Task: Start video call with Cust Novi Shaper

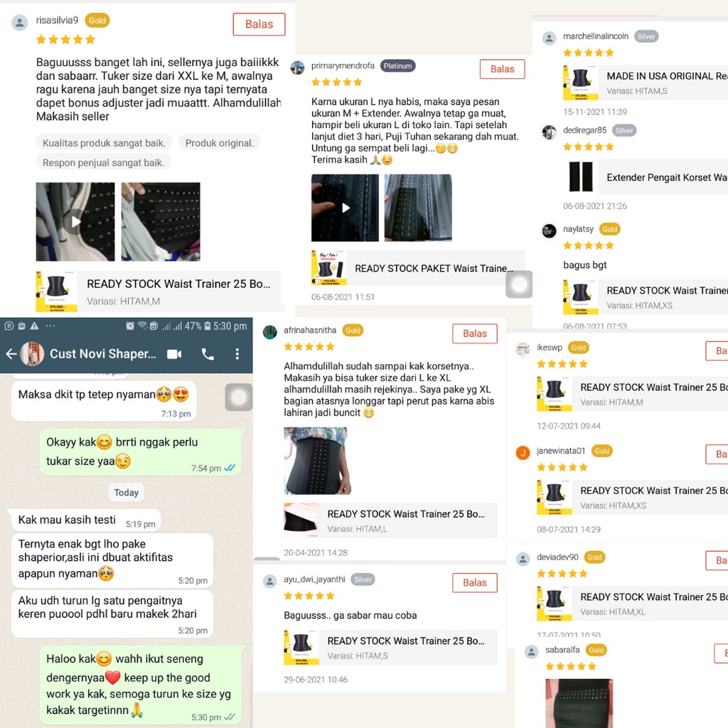Action: click(174, 354)
